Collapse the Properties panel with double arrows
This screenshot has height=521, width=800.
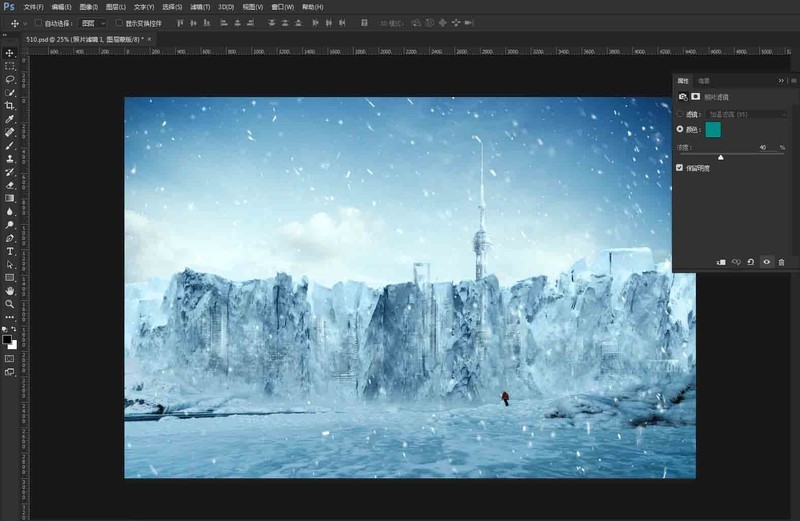[781, 81]
